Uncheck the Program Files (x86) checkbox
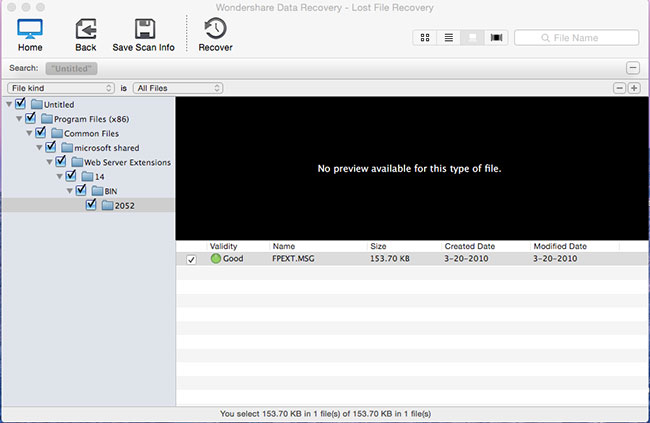 30,118
